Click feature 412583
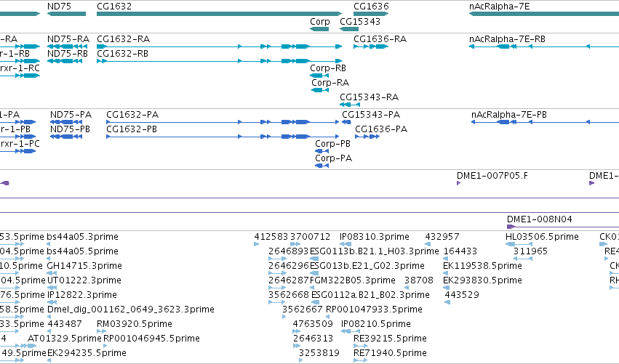This screenshot has height=364, width=619. pyautogui.click(x=271, y=237)
